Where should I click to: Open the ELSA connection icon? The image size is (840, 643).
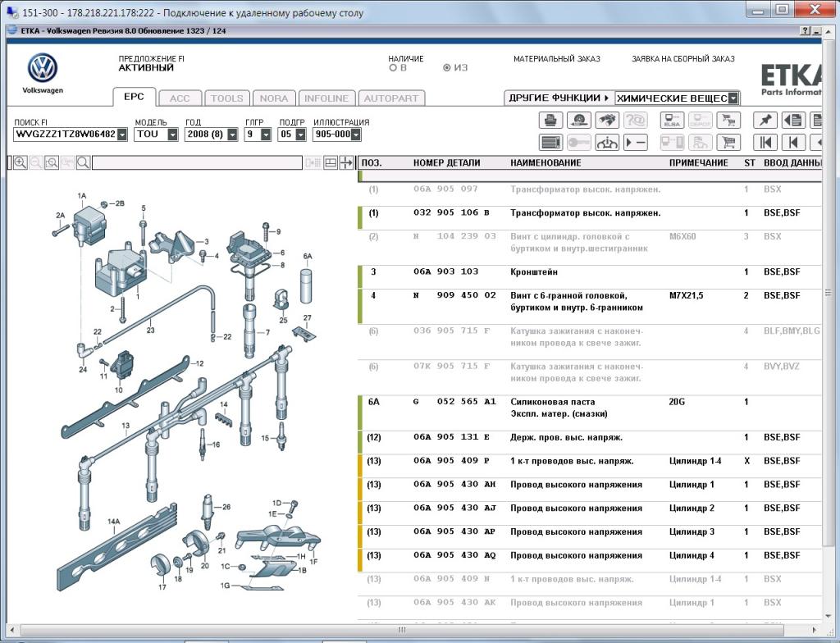pos(672,120)
